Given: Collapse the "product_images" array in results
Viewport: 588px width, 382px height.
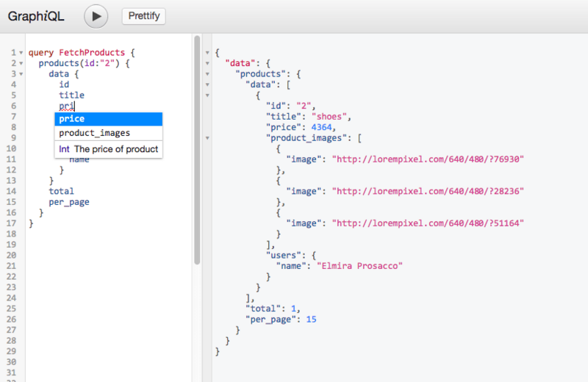Looking at the screenshot, I should click(207, 138).
